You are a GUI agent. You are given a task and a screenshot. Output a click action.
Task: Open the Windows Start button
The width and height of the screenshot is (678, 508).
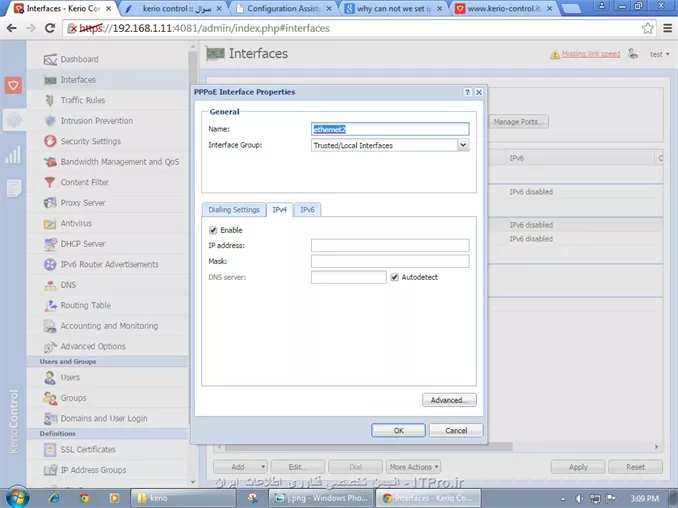coord(17,497)
